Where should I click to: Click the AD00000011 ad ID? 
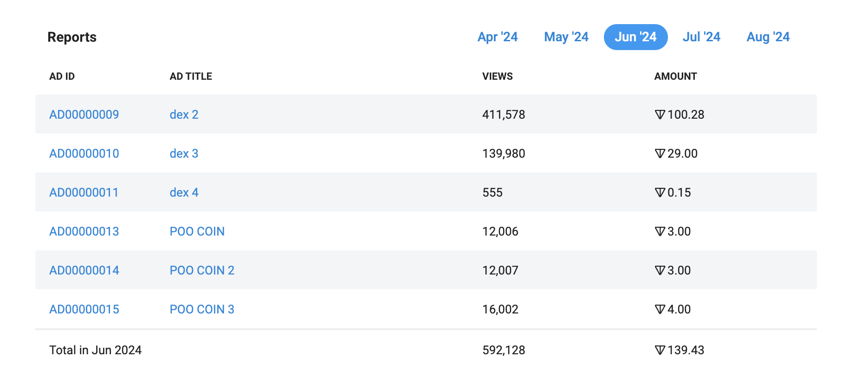pyautogui.click(x=84, y=192)
